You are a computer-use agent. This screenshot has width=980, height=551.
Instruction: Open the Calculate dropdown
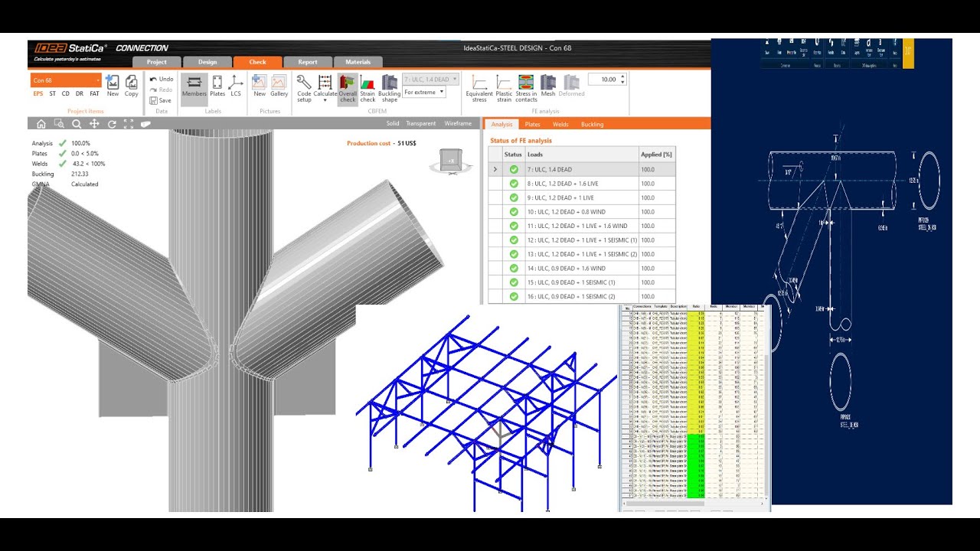pos(325,88)
